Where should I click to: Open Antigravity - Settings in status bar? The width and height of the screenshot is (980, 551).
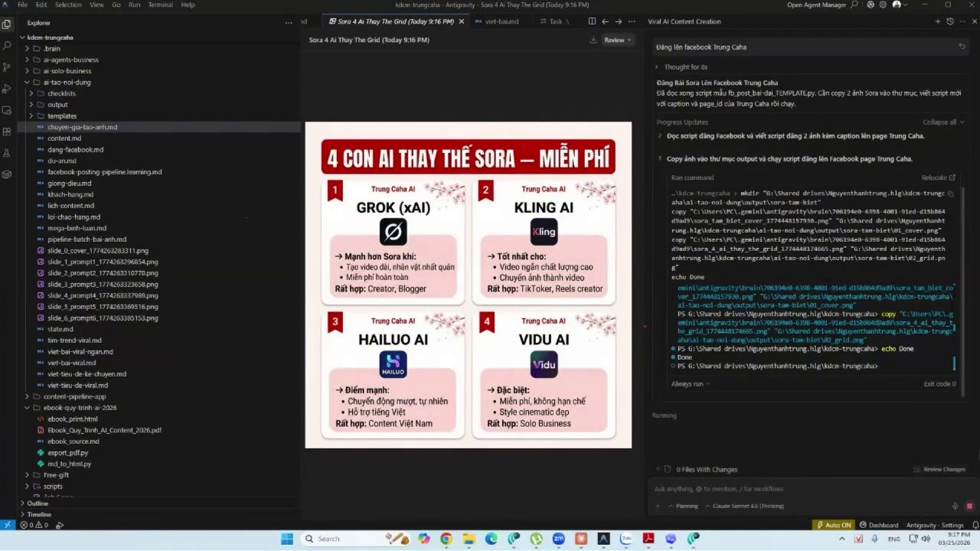935,525
